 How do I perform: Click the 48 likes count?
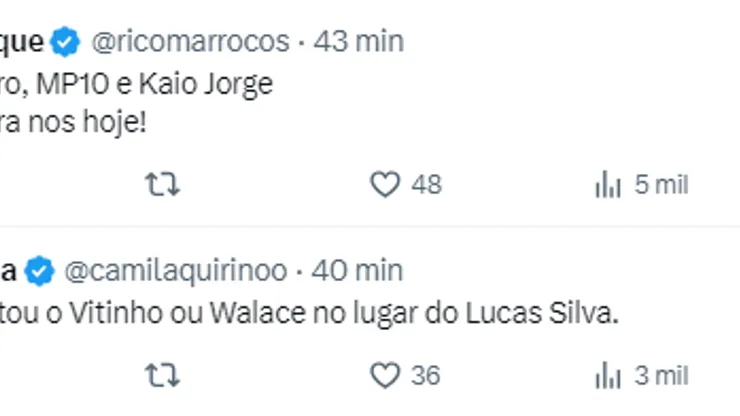point(427,184)
